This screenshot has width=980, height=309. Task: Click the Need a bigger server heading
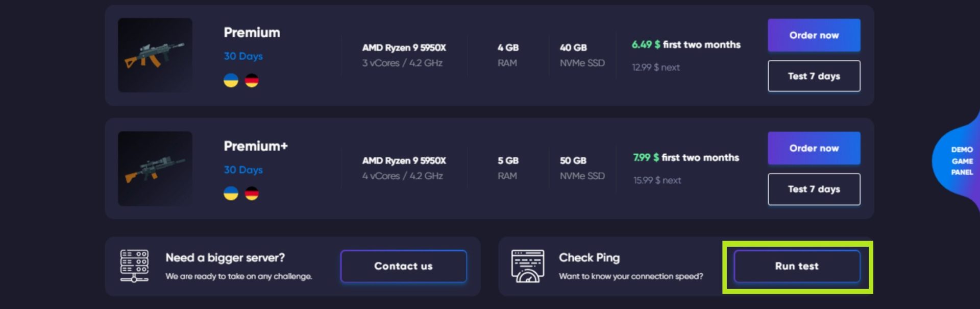[x=225, y=258]
